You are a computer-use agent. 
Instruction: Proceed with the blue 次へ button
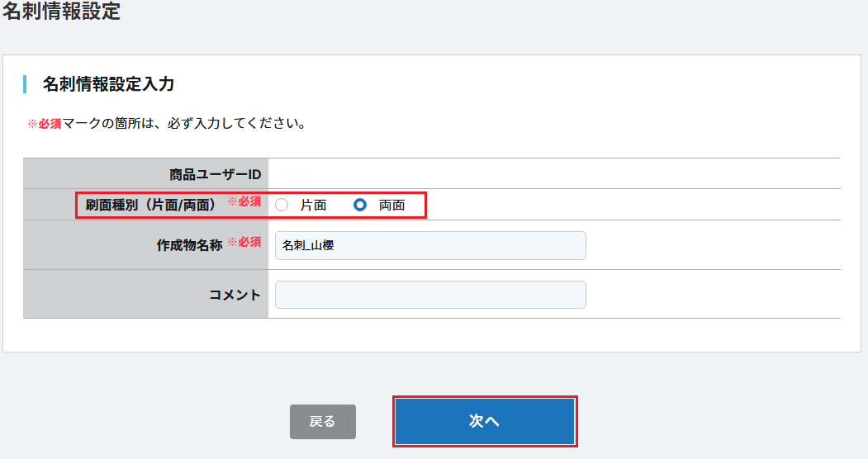tap(485, 421)
